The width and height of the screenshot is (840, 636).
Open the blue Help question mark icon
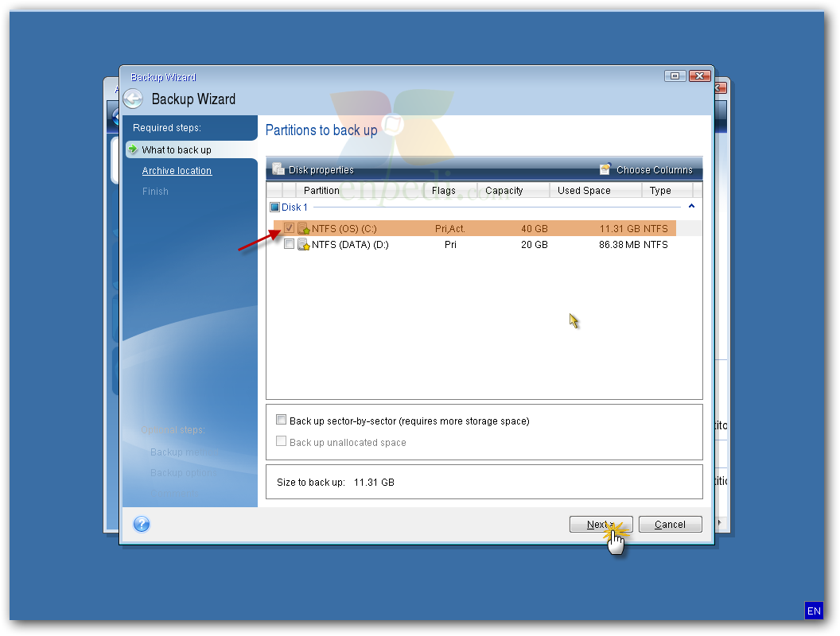pyautogui.click(x=142, y=524)
